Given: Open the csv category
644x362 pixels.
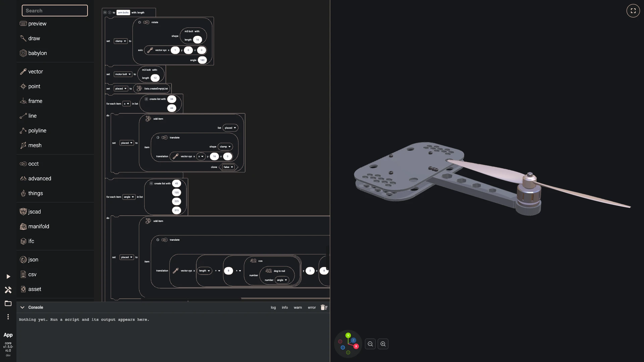Looking at the screenshot, I should 55,274.
